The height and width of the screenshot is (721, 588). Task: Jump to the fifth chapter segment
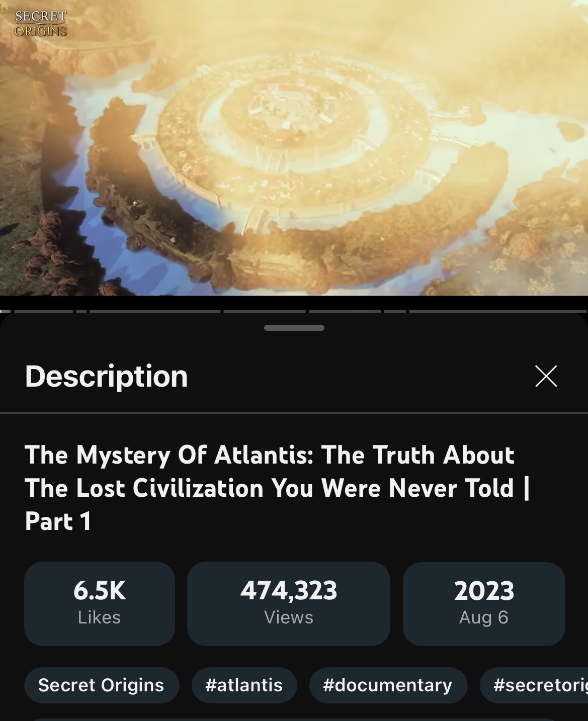(x=265, y=311)
